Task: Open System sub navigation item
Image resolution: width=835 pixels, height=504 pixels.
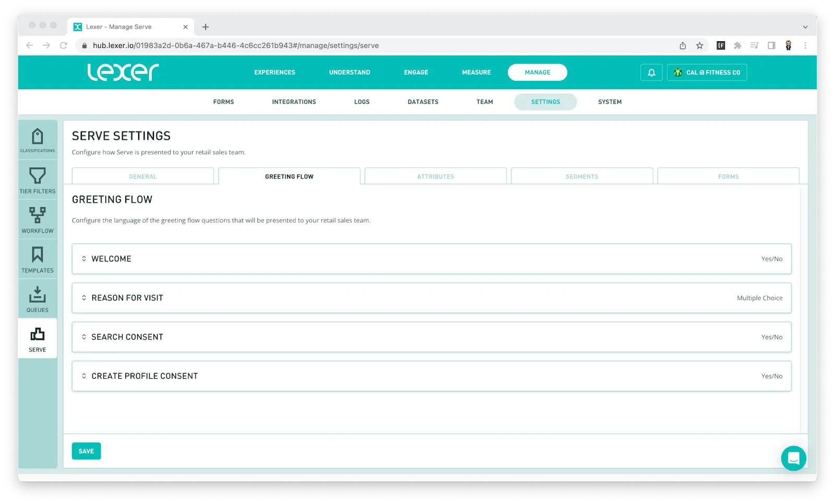Action: pos(610,102)
